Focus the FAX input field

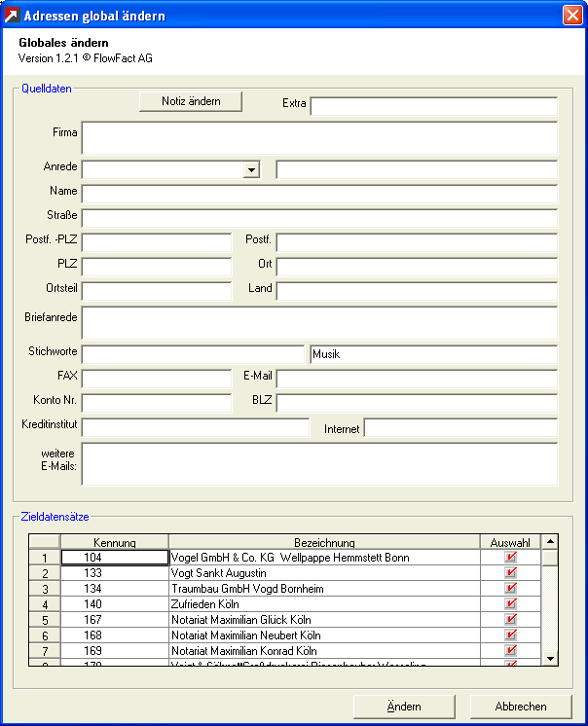pyautogui.click(x=157, y=379)
